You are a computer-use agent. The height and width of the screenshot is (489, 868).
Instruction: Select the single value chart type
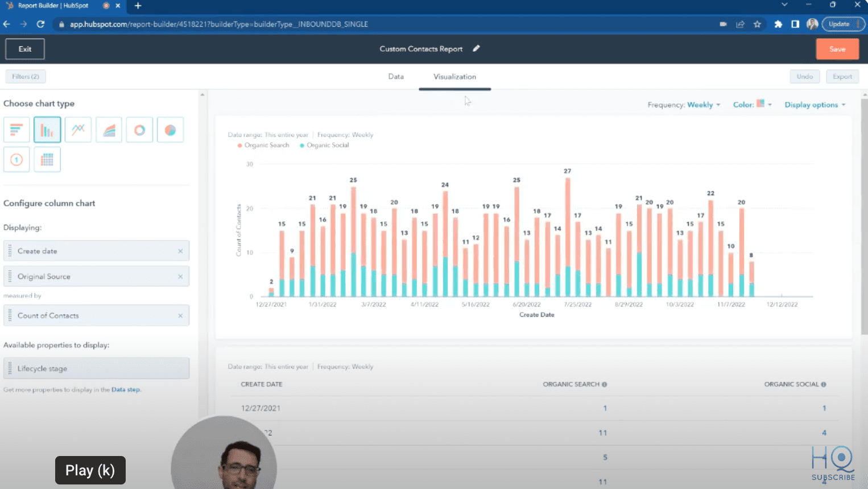[x=16, y=159]
